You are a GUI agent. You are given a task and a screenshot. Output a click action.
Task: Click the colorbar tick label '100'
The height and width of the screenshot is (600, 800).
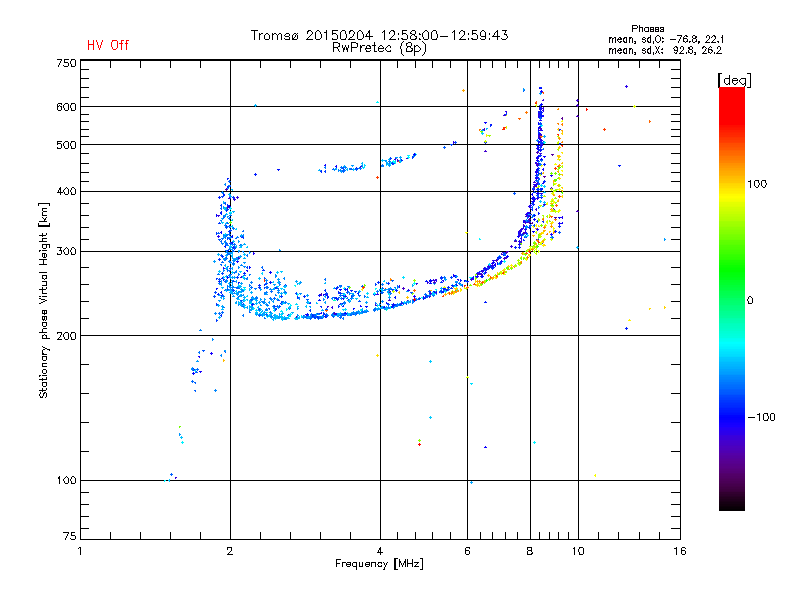[757, 184]
